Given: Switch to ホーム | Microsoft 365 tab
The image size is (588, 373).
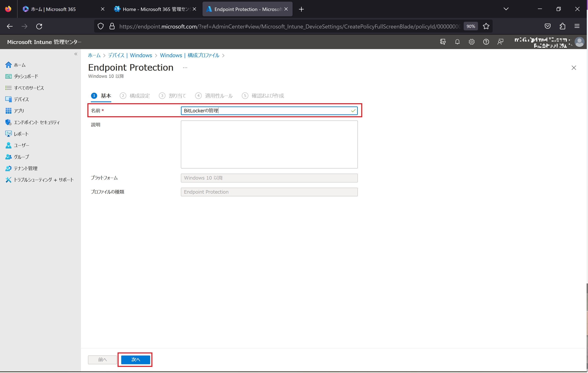Looking at the screenshot, I should pos(64,9).
